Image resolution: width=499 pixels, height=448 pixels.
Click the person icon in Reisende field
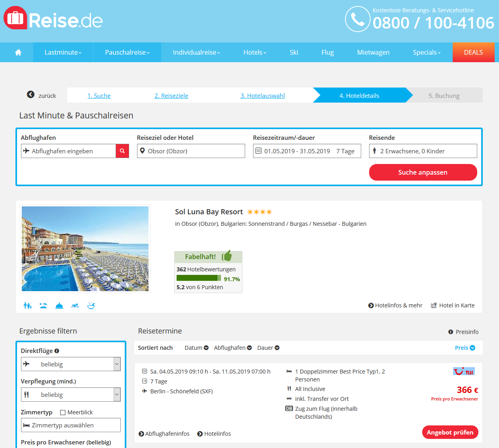click(375, 151)
